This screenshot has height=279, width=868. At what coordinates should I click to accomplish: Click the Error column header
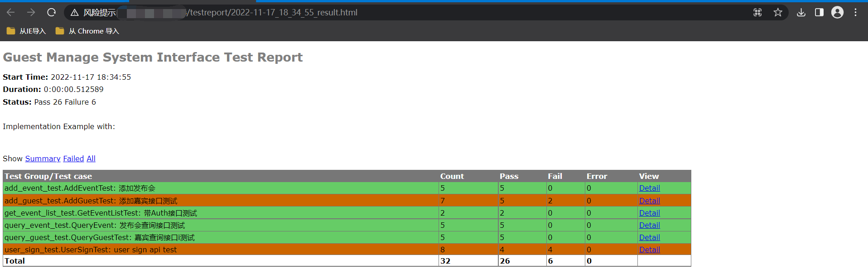point(597,176)
